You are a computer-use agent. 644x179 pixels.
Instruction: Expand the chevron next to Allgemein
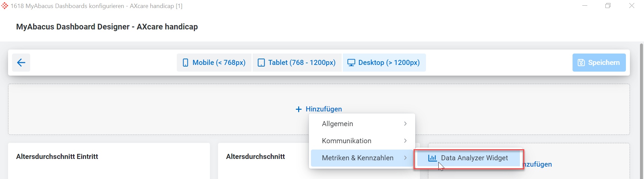tap(405, 124)
